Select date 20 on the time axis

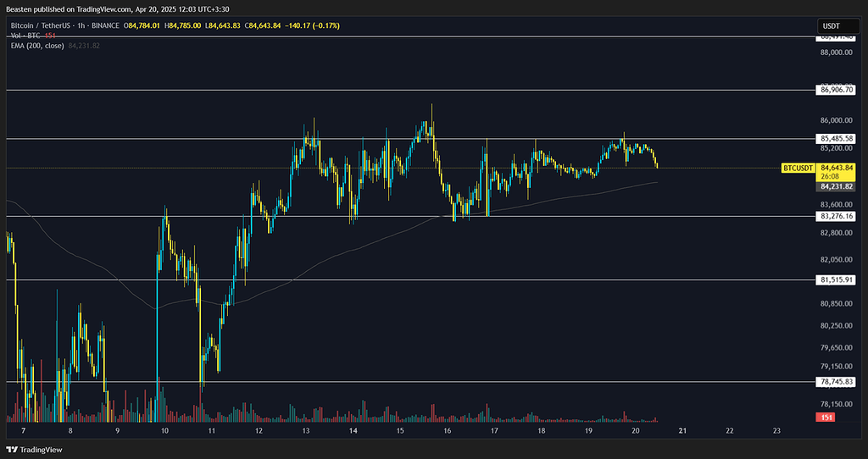[635, 431]
